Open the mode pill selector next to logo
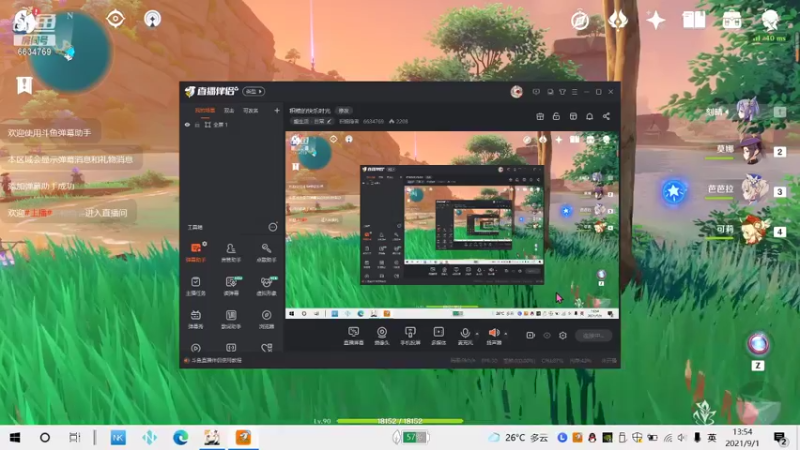 click(254, 91)
